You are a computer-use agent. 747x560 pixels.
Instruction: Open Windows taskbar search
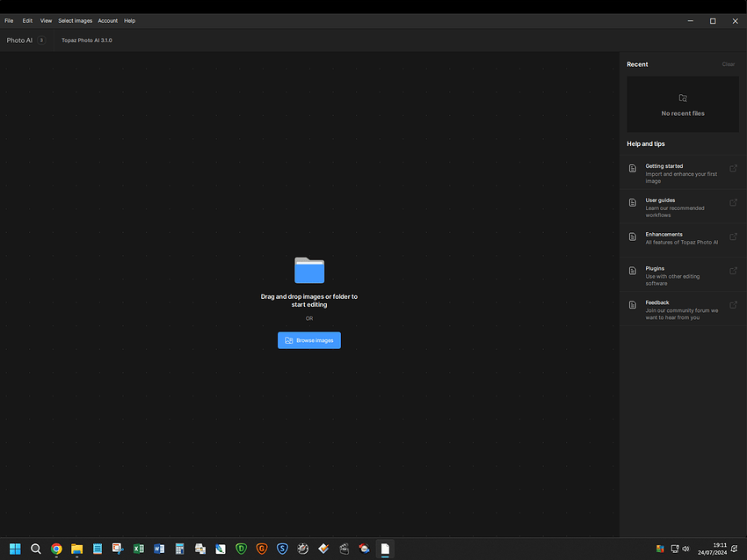pyautogui.click(x=36, y=549)
